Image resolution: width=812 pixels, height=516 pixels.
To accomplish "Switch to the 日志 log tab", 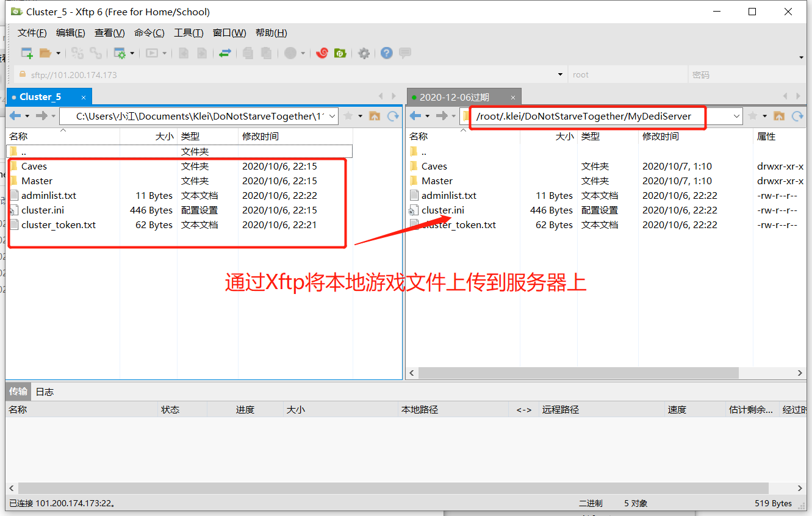I will click(45, 392).
